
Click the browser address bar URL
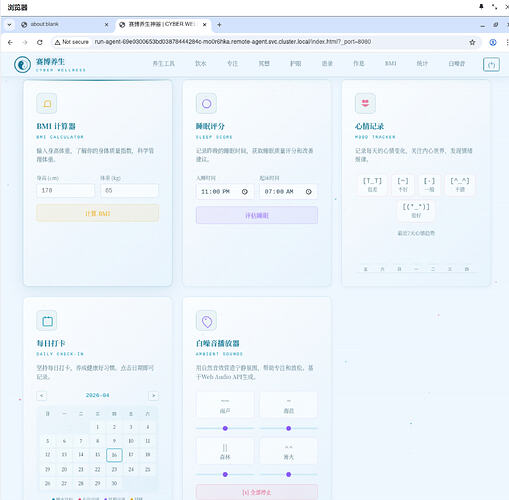coord(233,42)
